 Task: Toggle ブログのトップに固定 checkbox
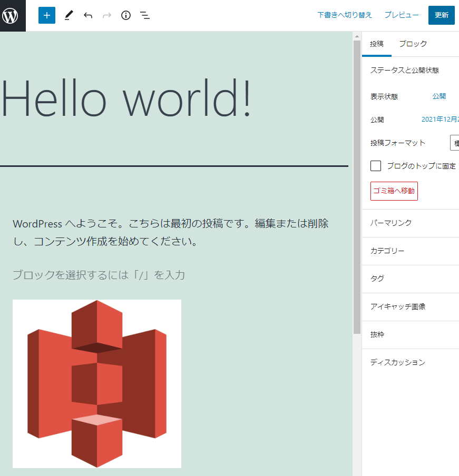[376, 166]
